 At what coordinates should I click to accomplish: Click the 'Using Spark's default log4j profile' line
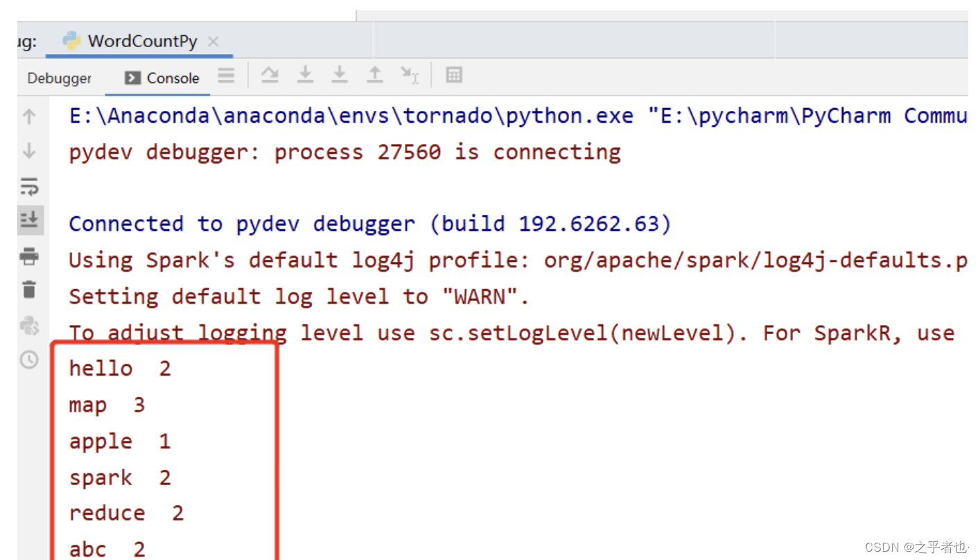point(518,260)
